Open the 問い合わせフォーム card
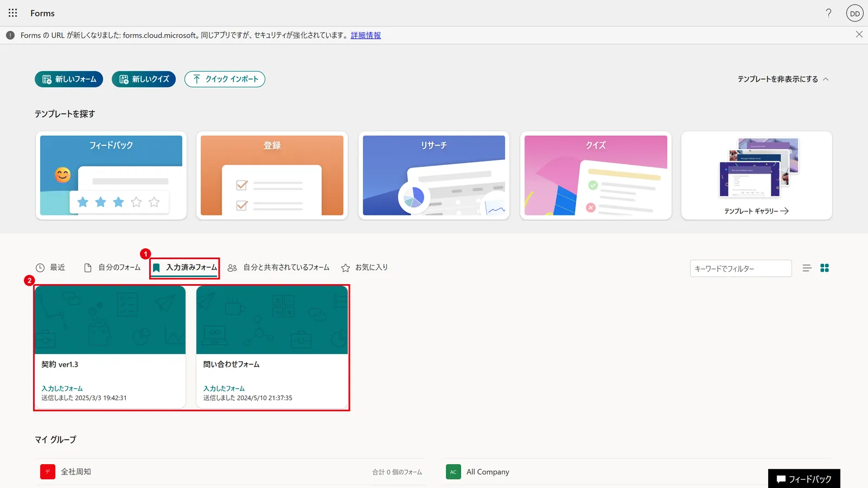This screenshot has height=488, width=868. 272,347
